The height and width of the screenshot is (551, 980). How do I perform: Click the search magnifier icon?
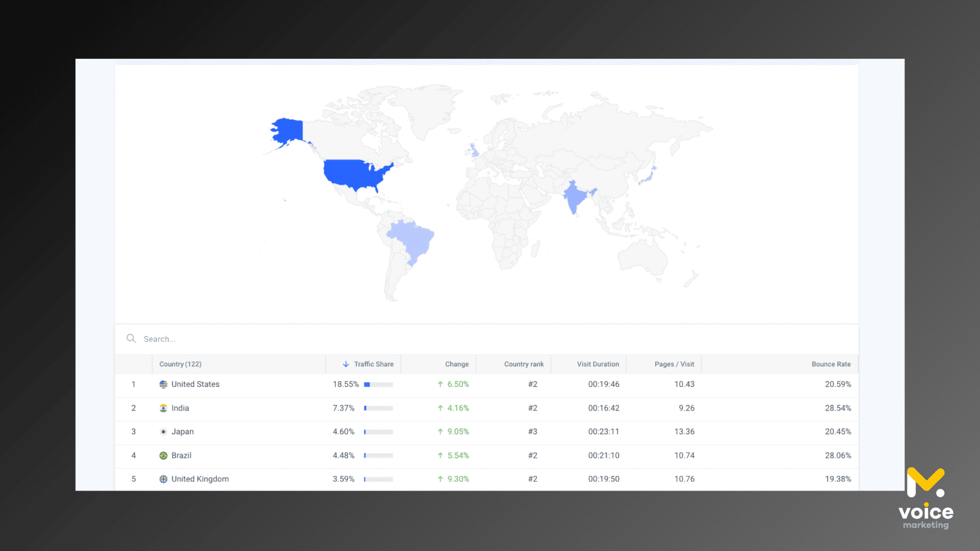[x=131, y=338]
